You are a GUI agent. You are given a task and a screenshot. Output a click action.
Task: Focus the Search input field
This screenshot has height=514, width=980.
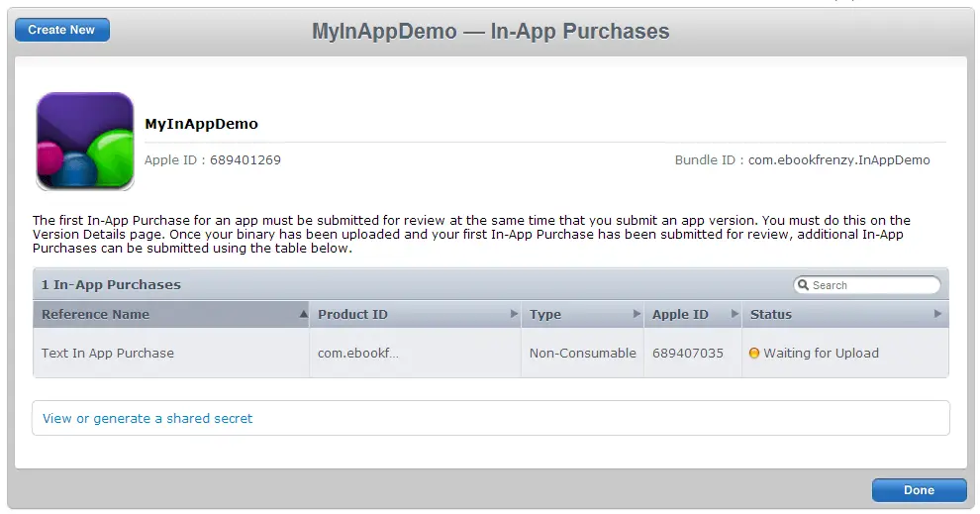[871, 285]
